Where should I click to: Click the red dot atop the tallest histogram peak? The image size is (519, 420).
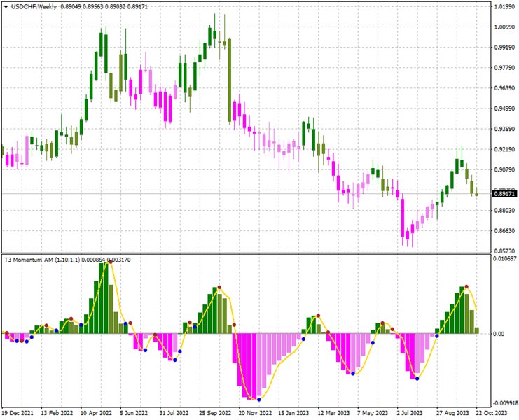(110, 262)
